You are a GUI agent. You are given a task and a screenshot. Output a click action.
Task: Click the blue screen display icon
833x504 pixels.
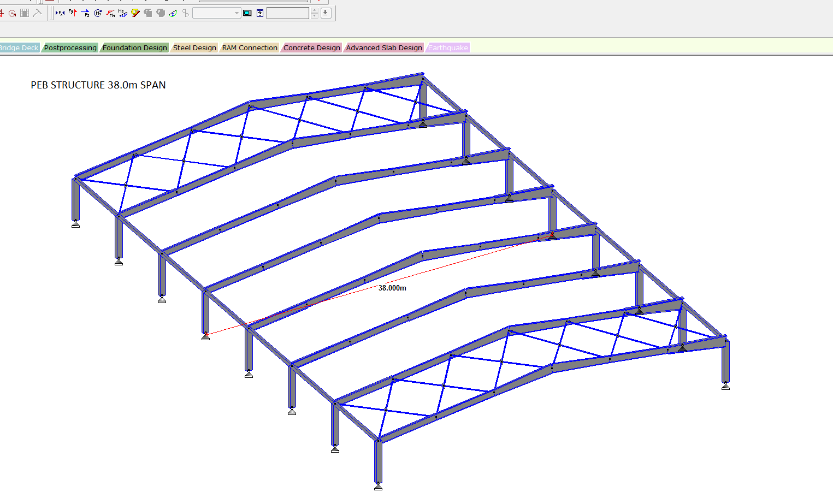(x=247, y=13)
